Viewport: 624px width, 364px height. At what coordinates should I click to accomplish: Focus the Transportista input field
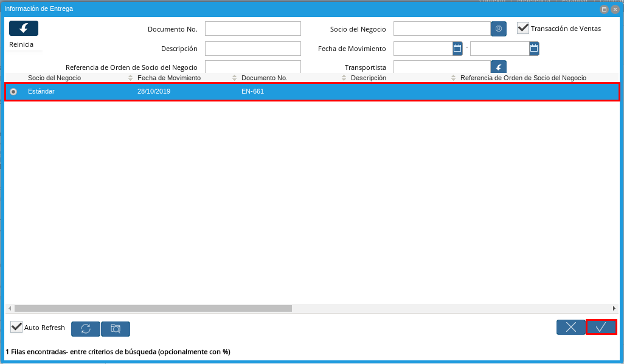(442, 67)
